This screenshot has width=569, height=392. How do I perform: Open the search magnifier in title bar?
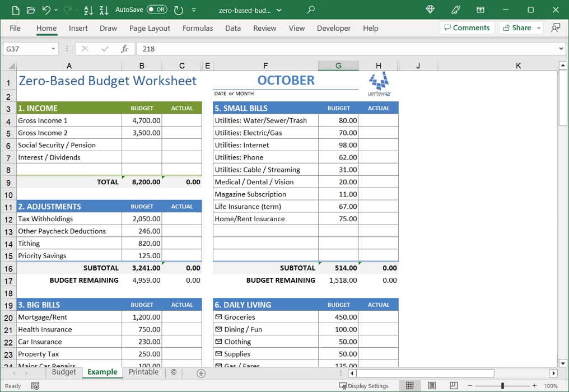pos(311,10)
